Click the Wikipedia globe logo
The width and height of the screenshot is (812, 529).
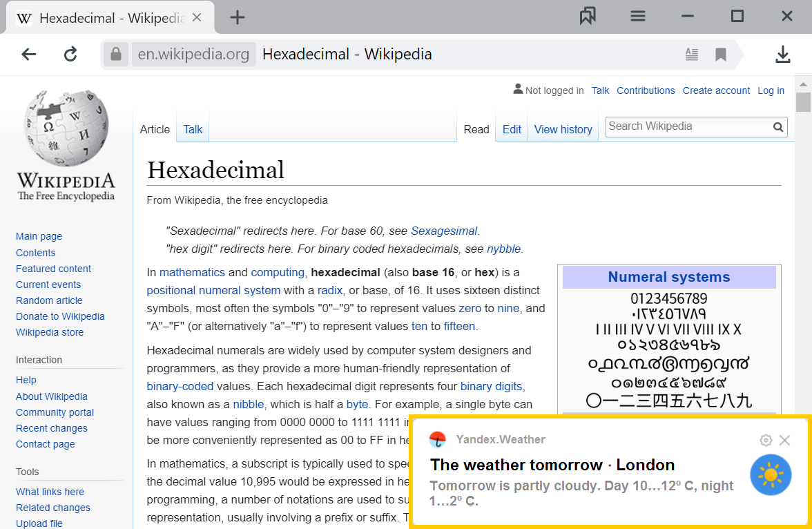coord(66,128)
